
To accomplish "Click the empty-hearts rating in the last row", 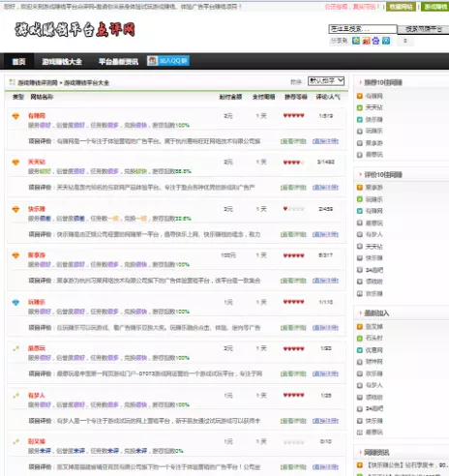I will click(293, 442).
